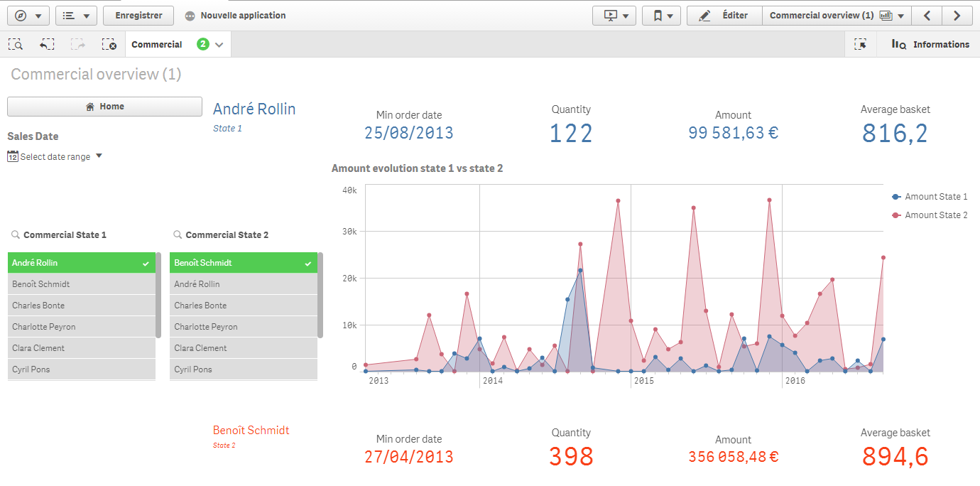Screen dimensions: 980x486
Task: Select Charles Bonte in Commercial State 1
Action: (82, 306)
